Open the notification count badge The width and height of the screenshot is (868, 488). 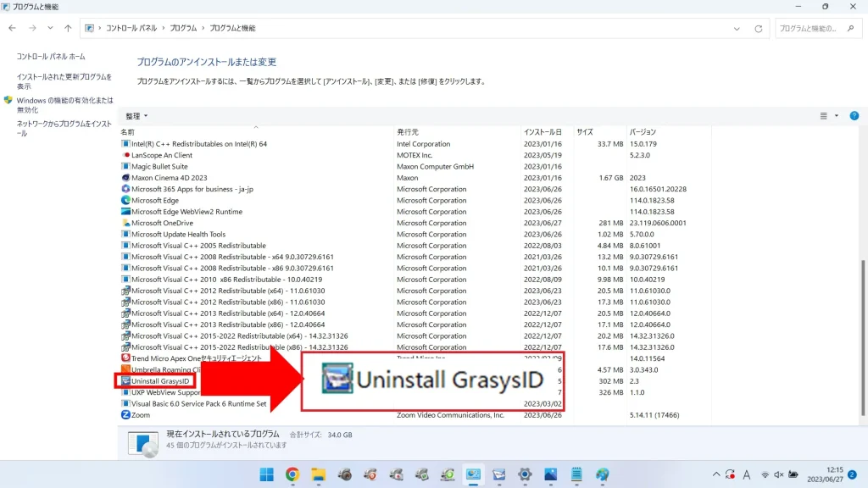853,474
